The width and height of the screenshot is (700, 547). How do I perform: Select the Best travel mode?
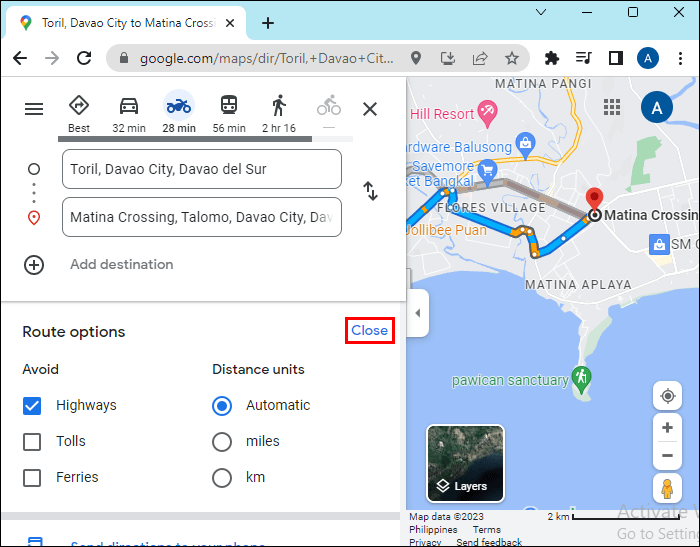(x=79, y=114)
